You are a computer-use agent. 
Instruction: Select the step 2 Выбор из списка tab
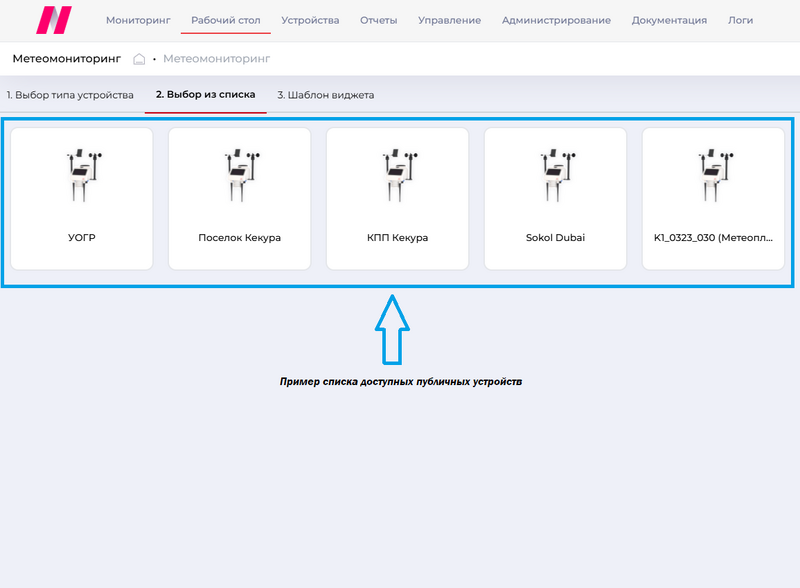206,94
